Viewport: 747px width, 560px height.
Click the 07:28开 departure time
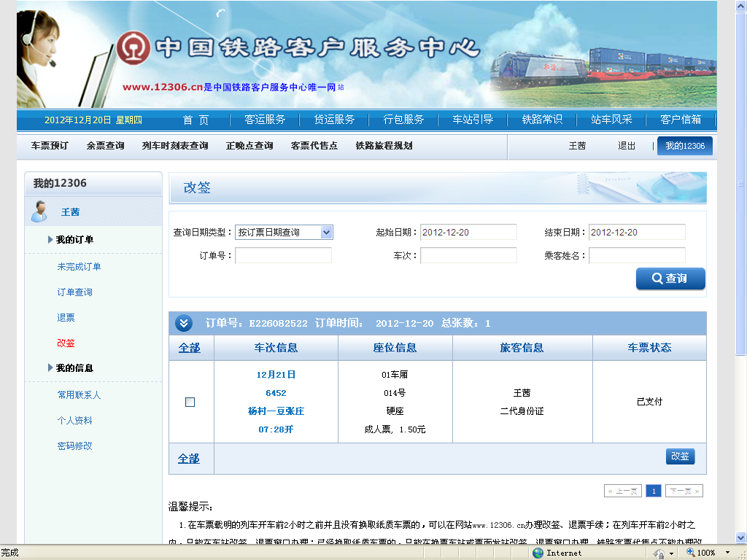[276, 429]
